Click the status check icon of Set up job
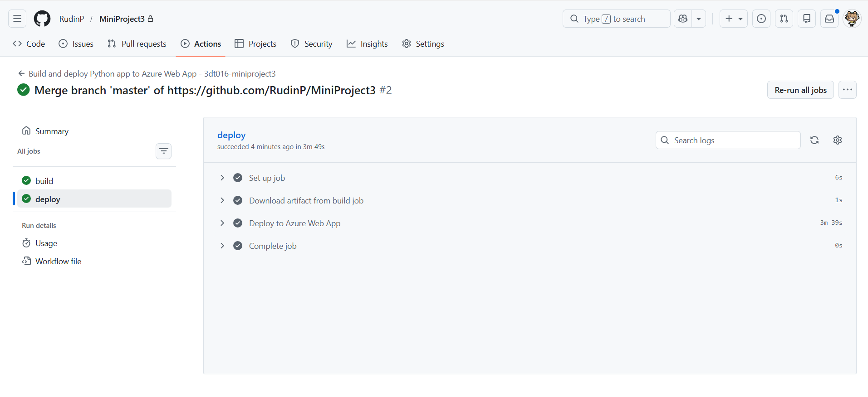The width and height of the screenshot is (868, 397). (238, 178)
